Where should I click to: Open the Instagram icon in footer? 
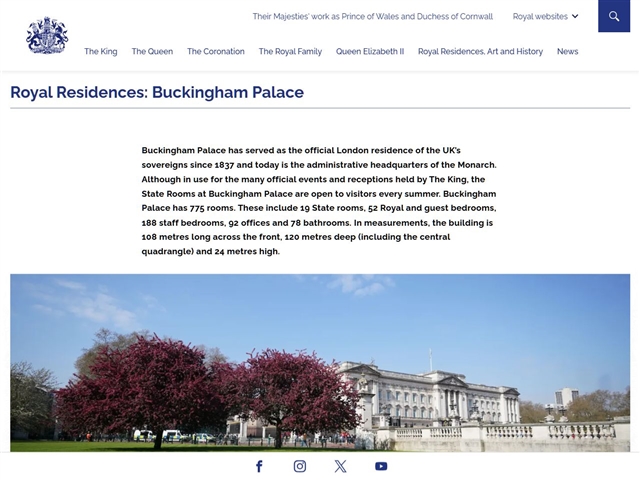coord(300,466)
